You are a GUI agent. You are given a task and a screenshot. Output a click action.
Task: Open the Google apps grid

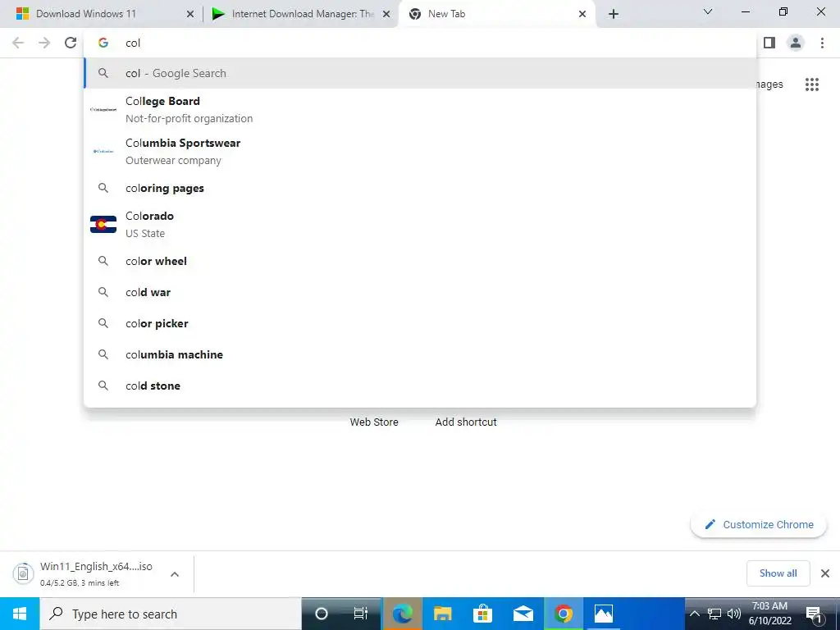click(812, 84)
